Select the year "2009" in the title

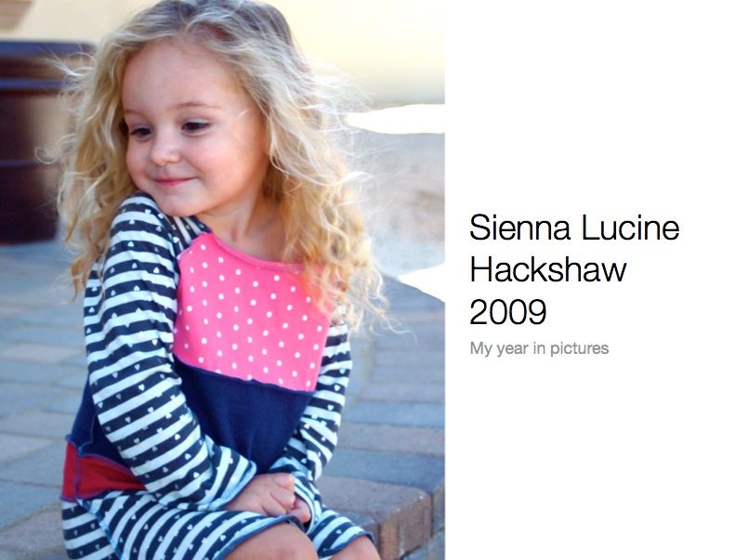pos(507,311)
